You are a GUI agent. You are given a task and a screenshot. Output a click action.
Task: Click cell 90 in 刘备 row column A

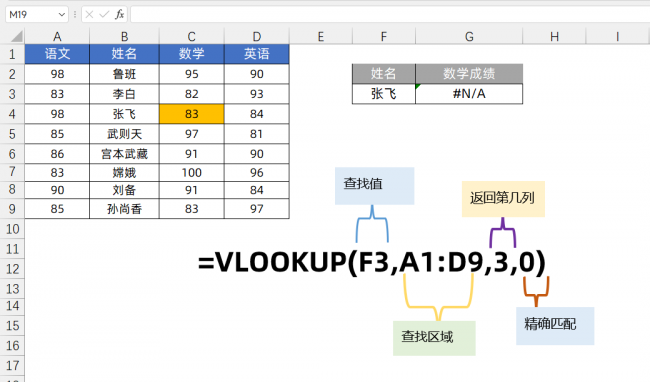click(57, 190)
